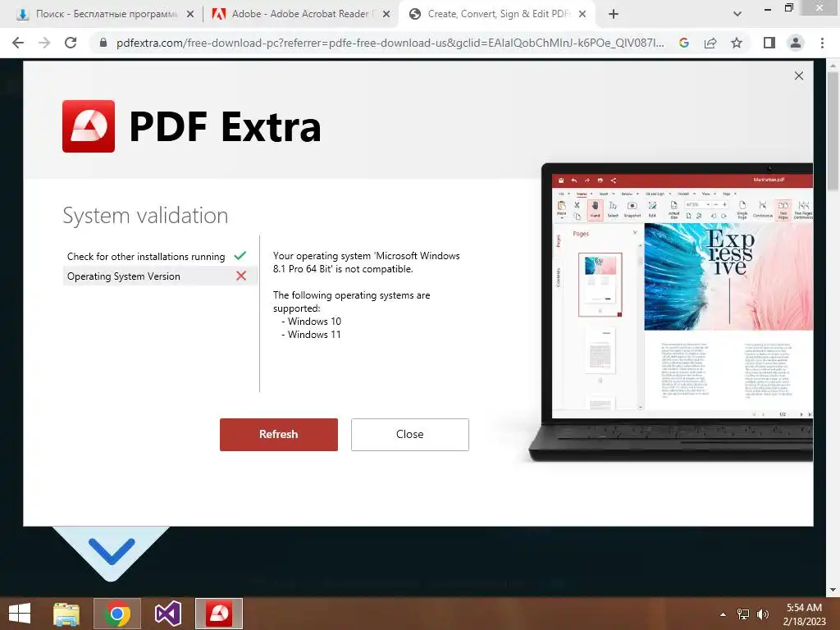Viewport: 840px width, 630px height.
Task: Click the pdfextra.com address bar
Action: [x=390, y=43]
